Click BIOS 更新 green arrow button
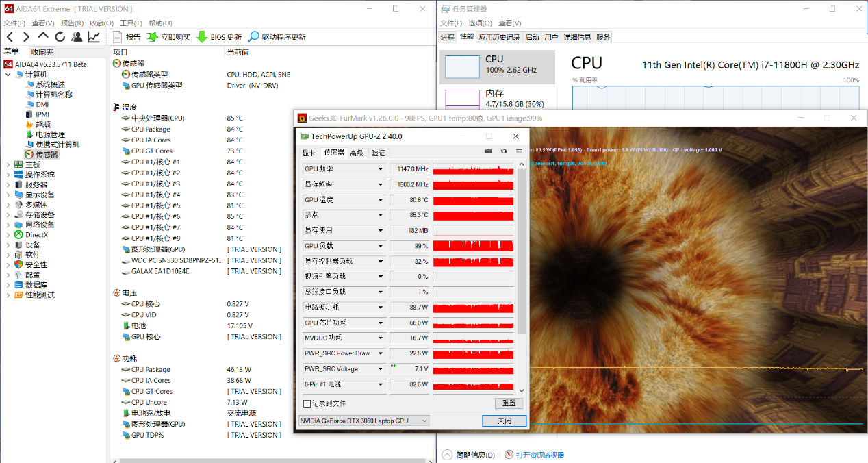868x463 pixels. (x=218, y=37)
